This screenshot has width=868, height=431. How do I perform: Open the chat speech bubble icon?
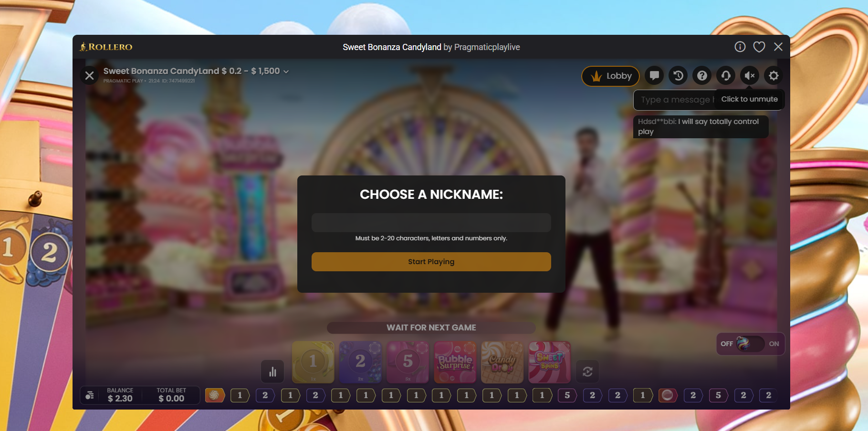click(654, 75)
